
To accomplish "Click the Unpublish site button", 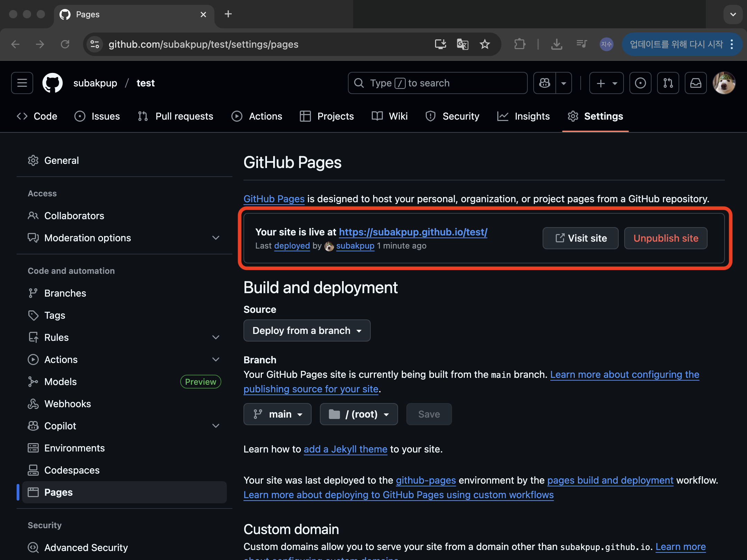I will click(x=666, y=238).
